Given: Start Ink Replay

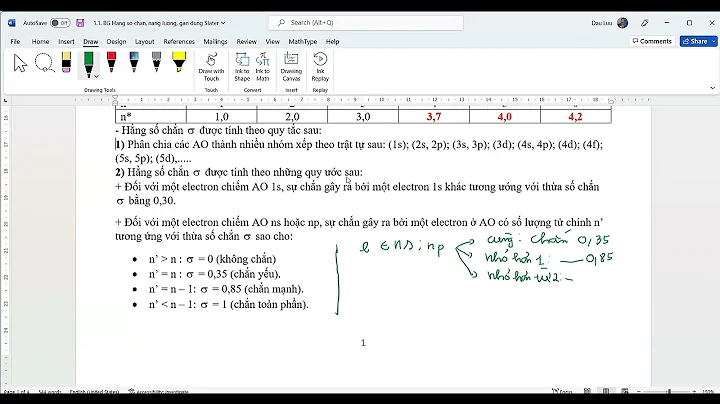Looking at the screenshot, I should (x=320, y=67).
